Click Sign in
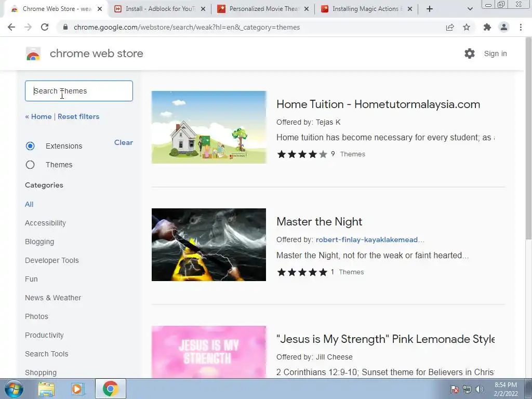This screenshot has height=399, width=532. coord(495,54)
